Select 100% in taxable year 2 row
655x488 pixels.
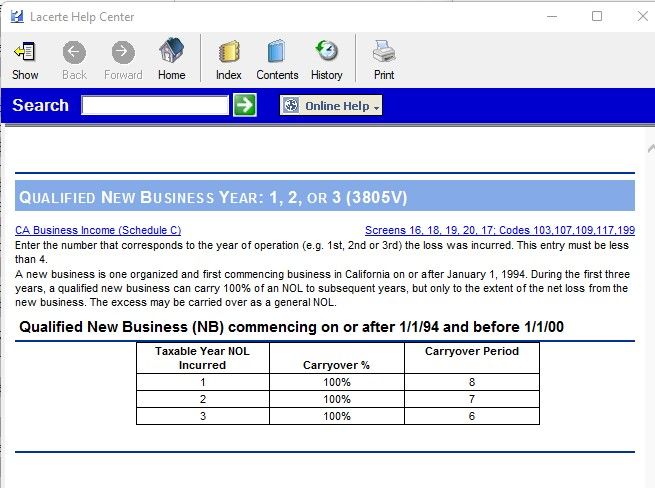pyautogui.click(x=337, y=399)
